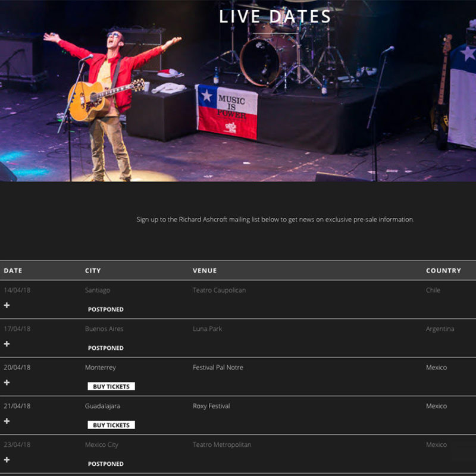
Task: Click the LIVE DATES heading
Action: (x=275, y=17)
